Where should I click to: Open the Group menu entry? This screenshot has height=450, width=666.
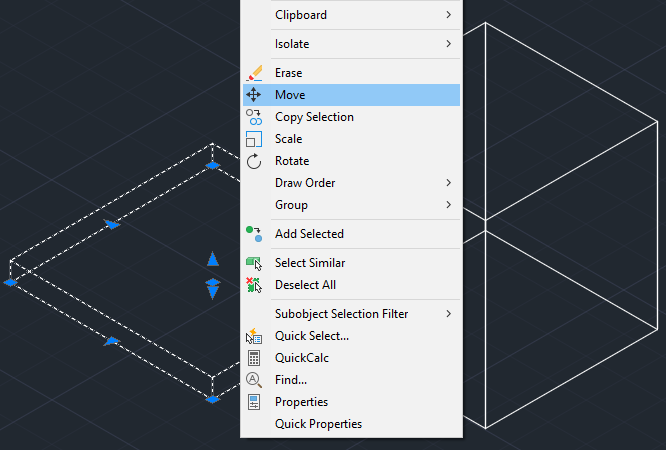click(351, 205)
